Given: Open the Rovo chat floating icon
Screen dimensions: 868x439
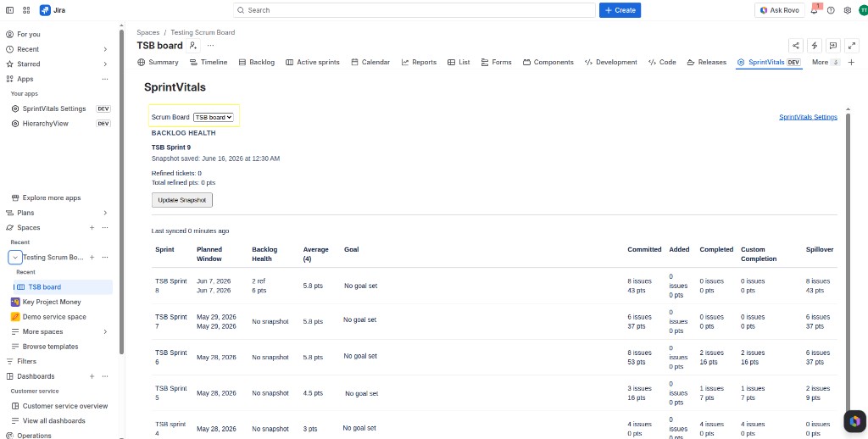Looking at the screenshot, I should point(854,421).
